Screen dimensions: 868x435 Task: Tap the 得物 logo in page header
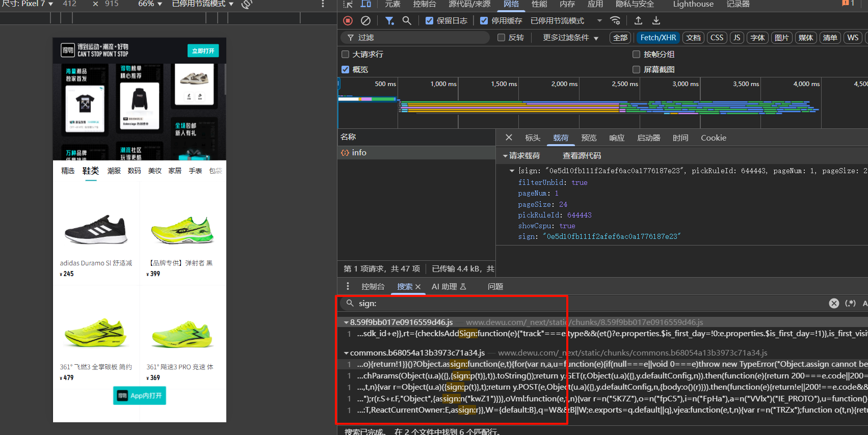coord(68,50)
